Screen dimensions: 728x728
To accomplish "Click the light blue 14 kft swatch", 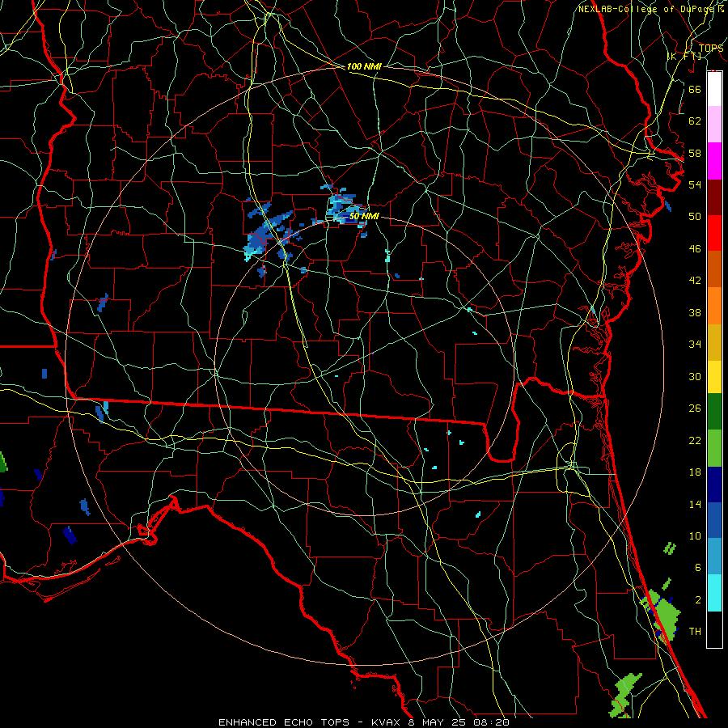I will [714, 557].
